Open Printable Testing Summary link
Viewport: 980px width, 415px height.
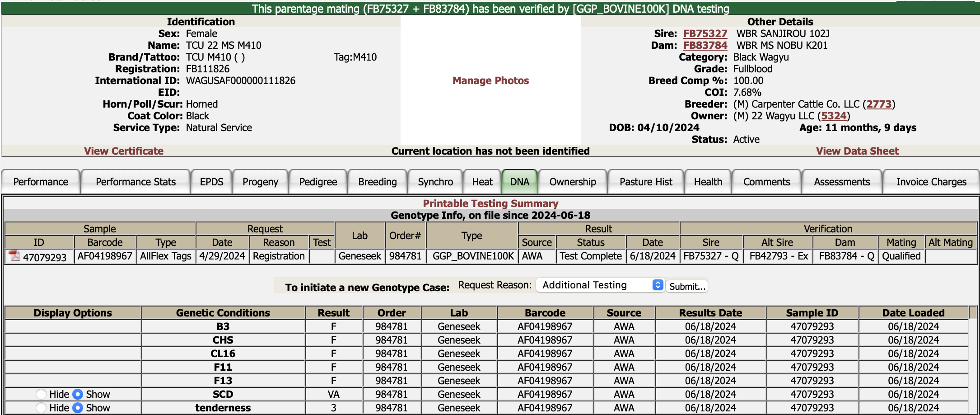490,203
